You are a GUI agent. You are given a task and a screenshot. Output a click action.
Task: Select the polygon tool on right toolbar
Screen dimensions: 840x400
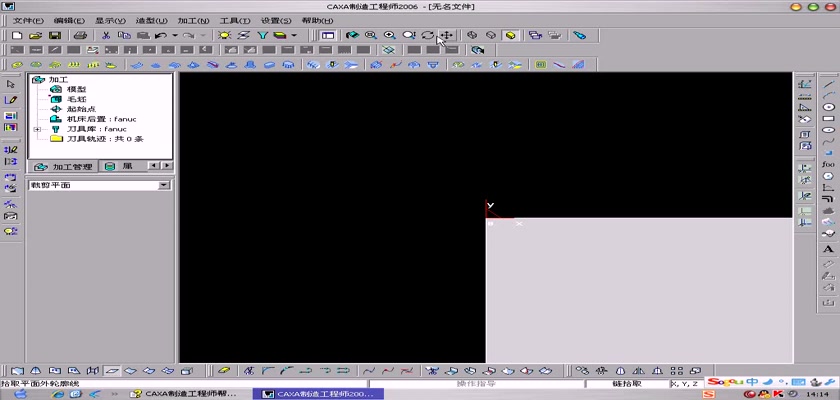[x=828, y=176]
